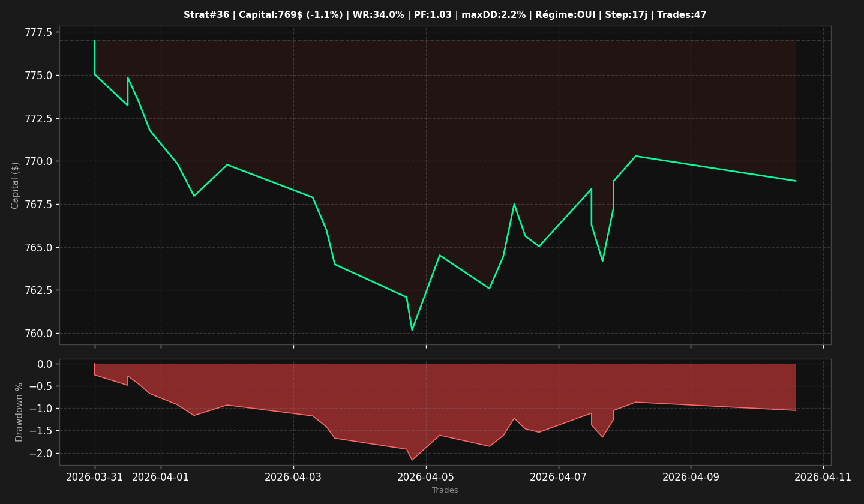Click the deepest trough of the red drawdown curve
864x504 pixels.
point(412,460)
